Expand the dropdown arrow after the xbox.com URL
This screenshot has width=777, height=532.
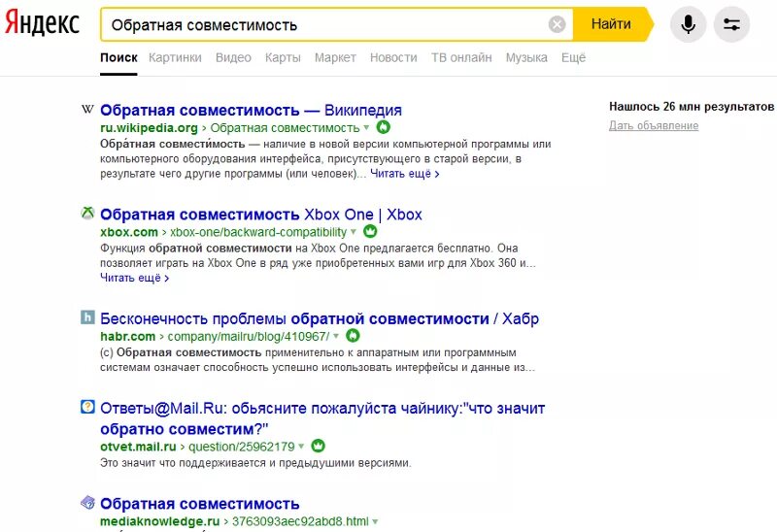[354, 232]
